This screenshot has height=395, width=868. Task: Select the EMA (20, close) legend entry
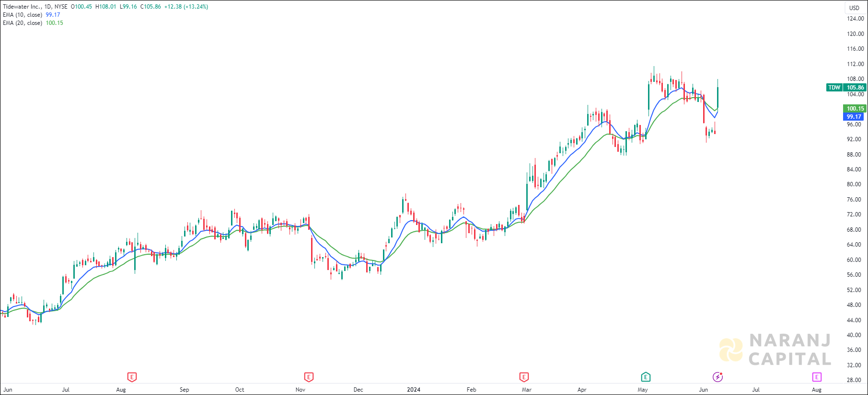click(23, 23)
